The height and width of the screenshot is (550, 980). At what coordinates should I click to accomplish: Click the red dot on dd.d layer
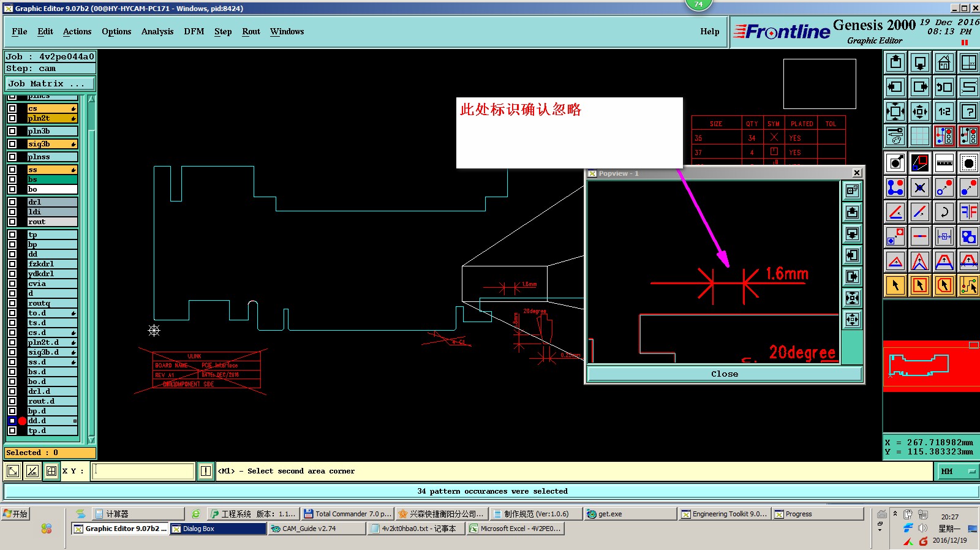(22, 421)
